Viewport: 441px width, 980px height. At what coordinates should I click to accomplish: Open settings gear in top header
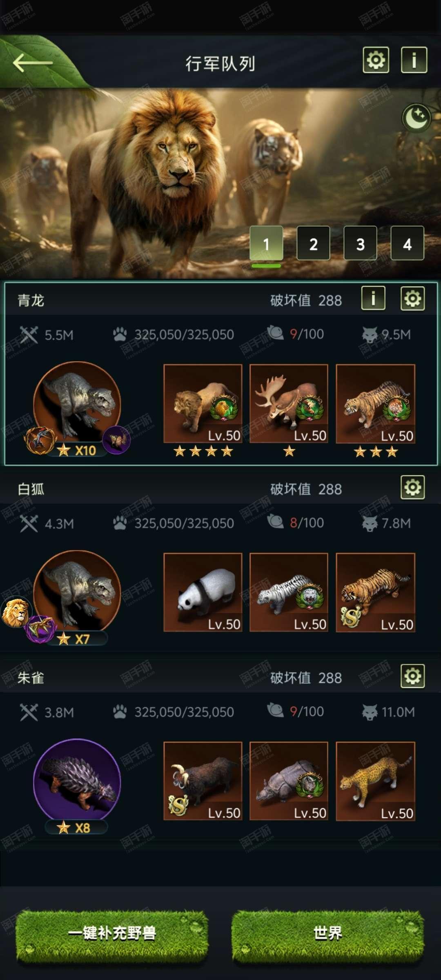pos(376,60)
